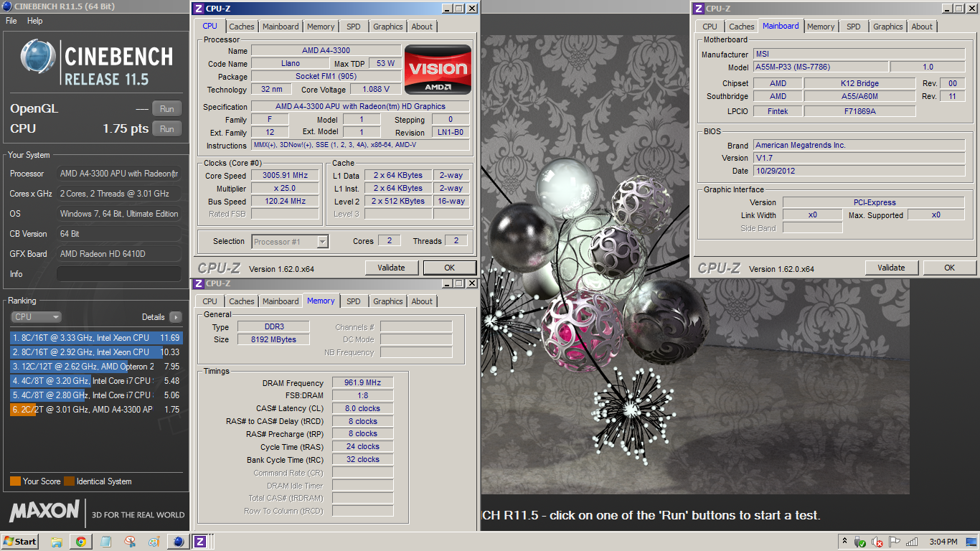Open the ranking CPU dropdown
The height and width of the screenshot is (551, 980).
tap(36, 316)
